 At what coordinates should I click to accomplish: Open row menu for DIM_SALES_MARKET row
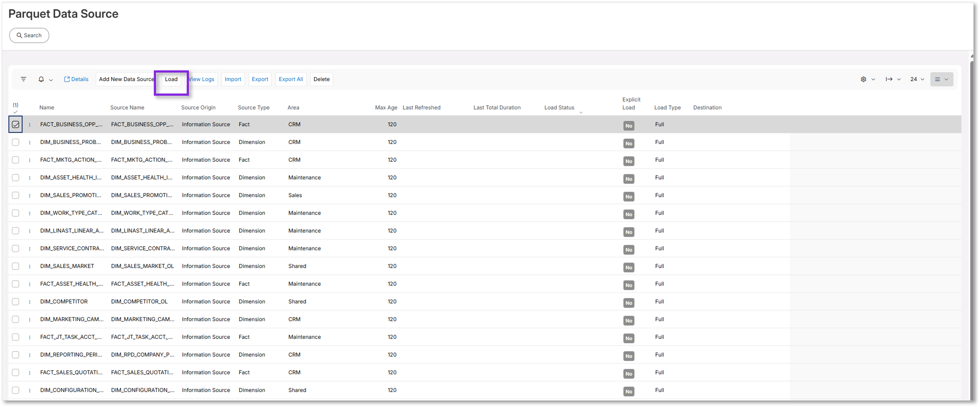point(30,266)
